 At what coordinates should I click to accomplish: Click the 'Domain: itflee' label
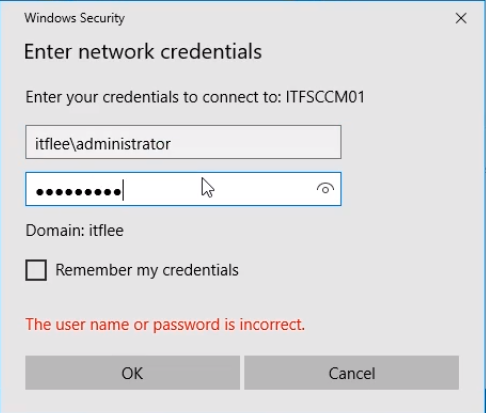point(75,230)
